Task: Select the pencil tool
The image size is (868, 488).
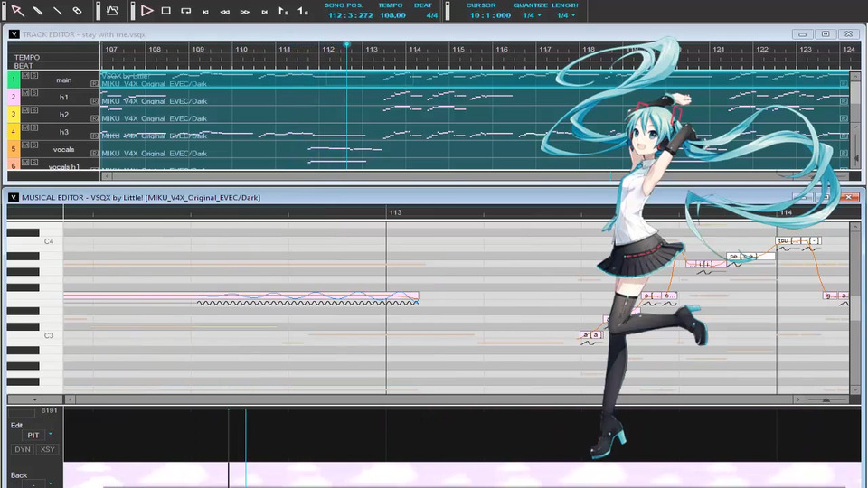Action: click(37, 11)
